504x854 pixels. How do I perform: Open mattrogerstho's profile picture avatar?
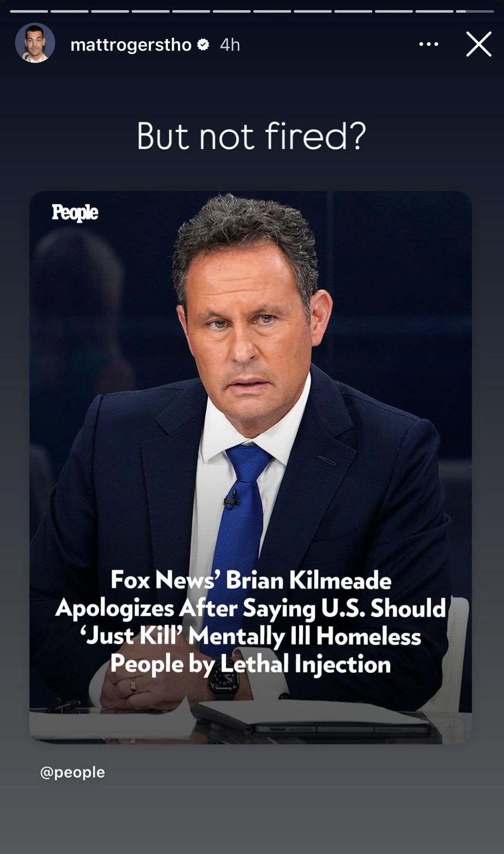[x=35, y=43]
